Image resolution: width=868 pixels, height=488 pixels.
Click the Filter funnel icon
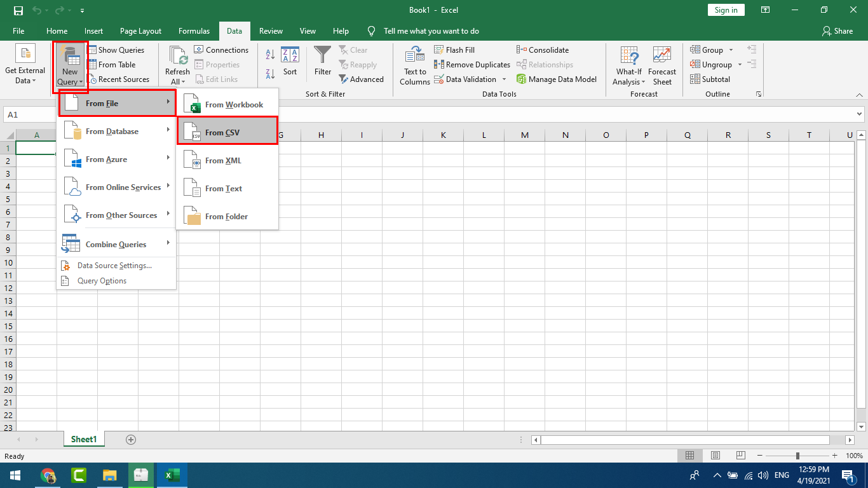(323, 57)
